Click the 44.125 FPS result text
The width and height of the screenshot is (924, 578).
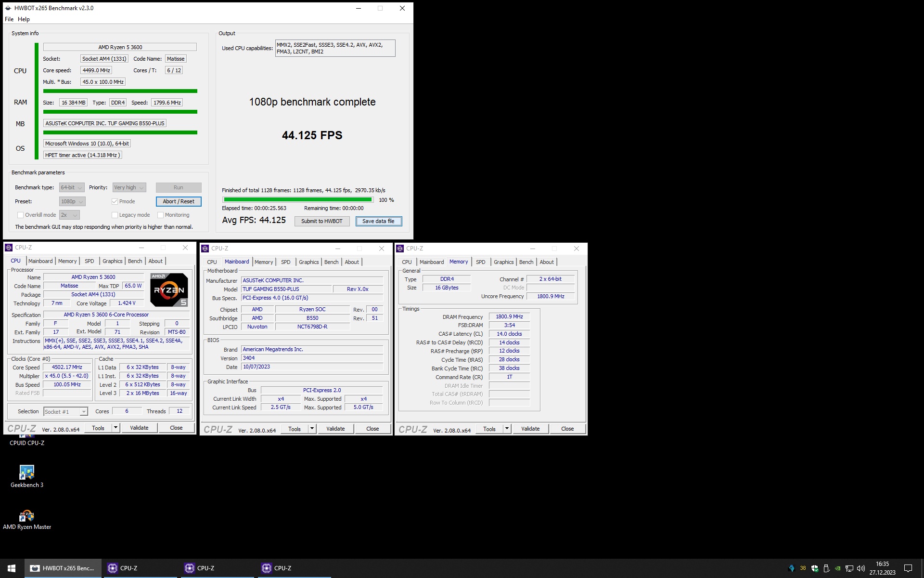(x=312, y=135)
